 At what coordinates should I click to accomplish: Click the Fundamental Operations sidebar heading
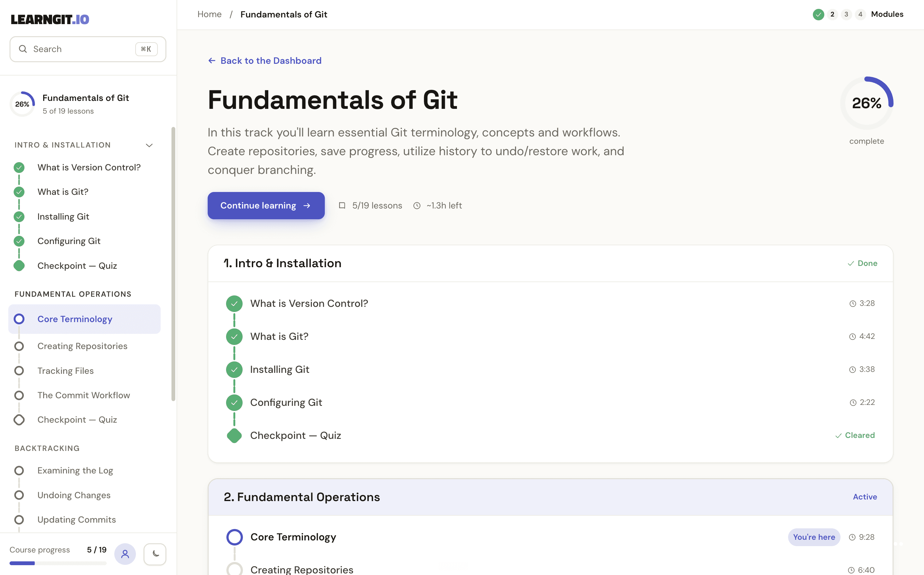[x=73, y=294]
